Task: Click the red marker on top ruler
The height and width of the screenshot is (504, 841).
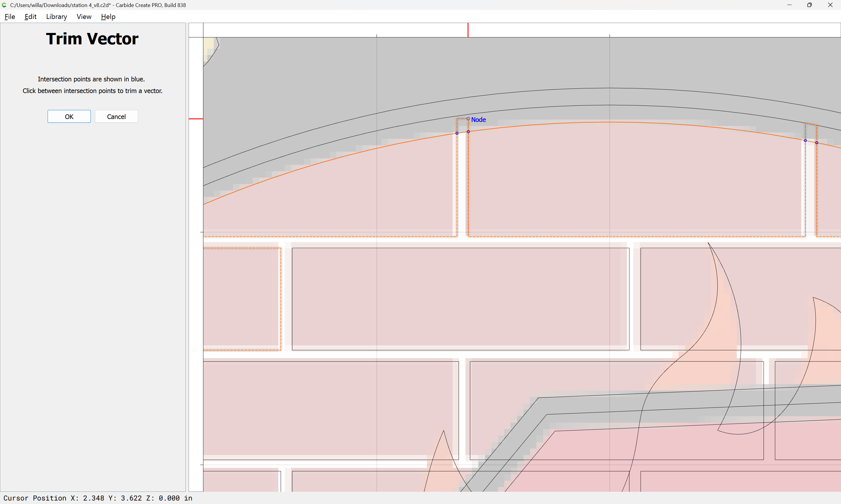Action: (x=468, y=30)
